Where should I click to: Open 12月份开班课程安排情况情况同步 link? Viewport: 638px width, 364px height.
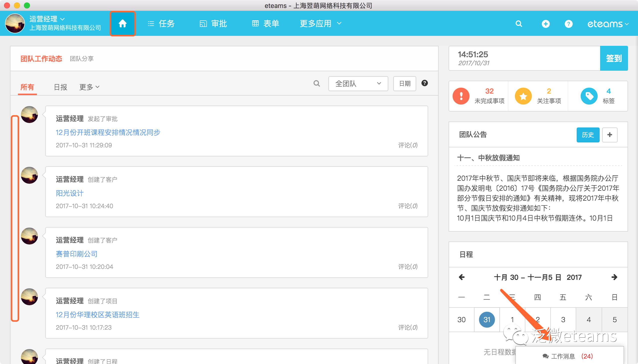(108, 132)
